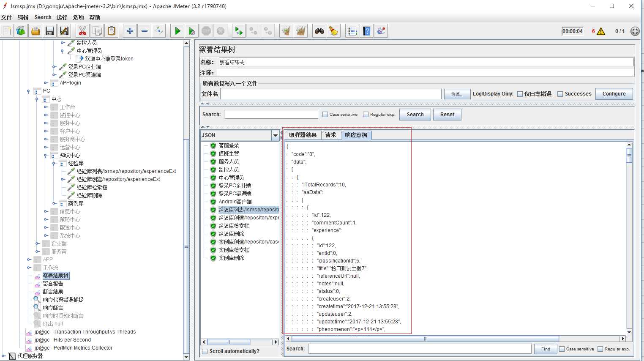This screenshot has width=644, height=361.
Task: Click the response data horizontal scrollbar
Action: (x=425, y=339)
